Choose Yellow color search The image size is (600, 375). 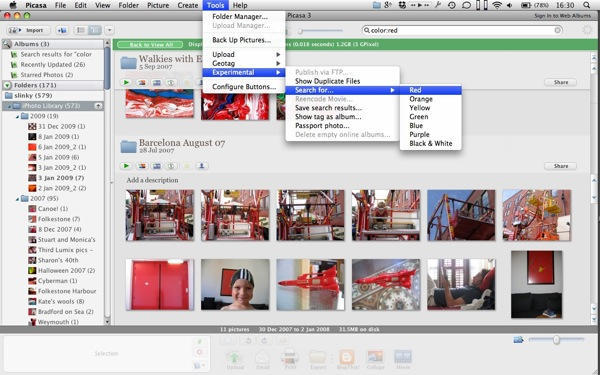click(430, 108)
